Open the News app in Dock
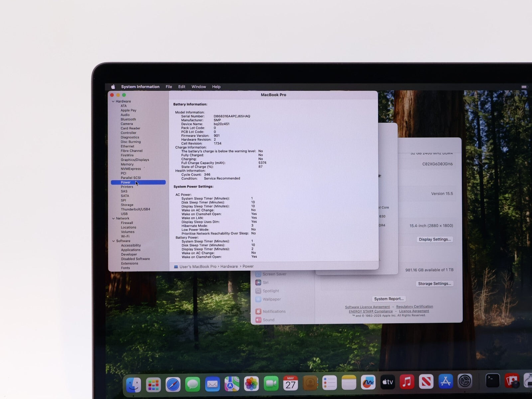532x399 pixels. click(426, 382)
